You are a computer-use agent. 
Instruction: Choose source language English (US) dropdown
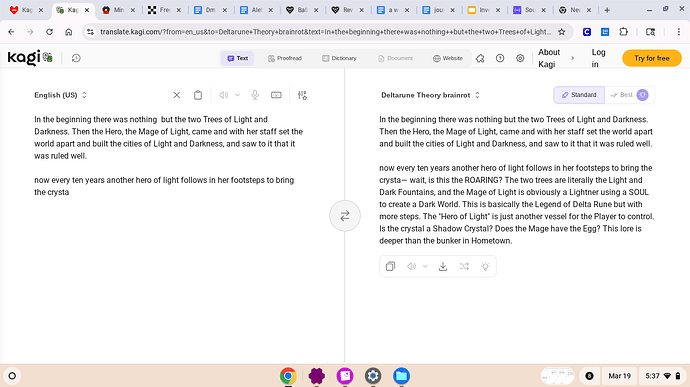coord(61,95)
